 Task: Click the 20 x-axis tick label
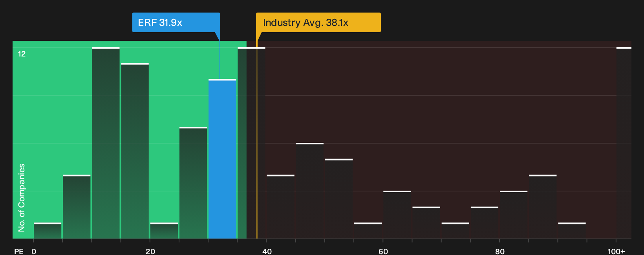[150, 251]
